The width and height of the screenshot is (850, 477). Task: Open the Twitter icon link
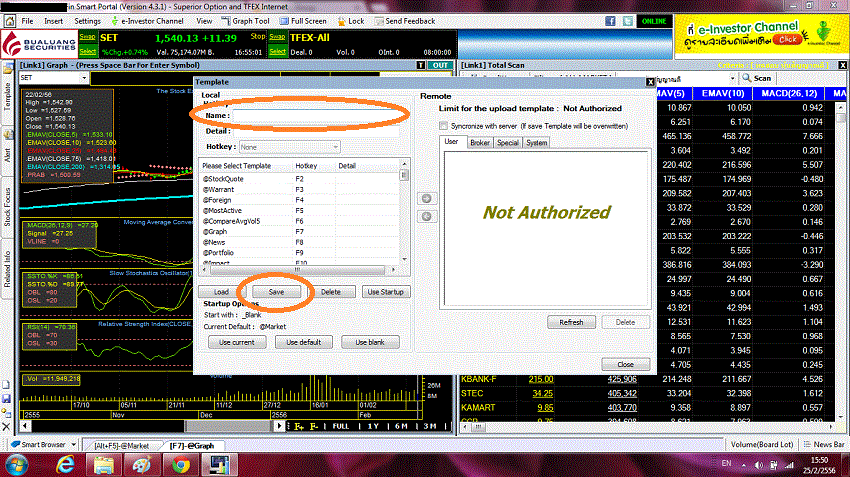(x=627, y=21)
